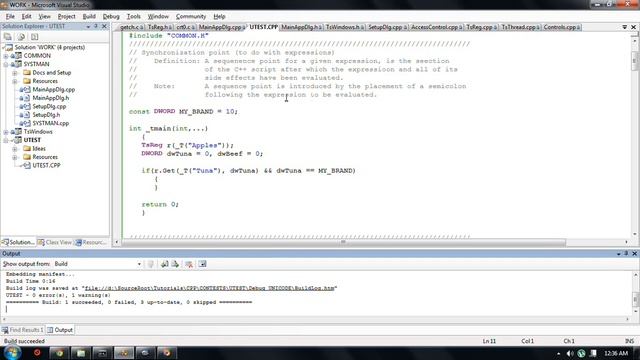This screenshot has height=360, width=640.
Task: Click the Find Message in Code icon in Output toolbar
Action: (151, 264)
